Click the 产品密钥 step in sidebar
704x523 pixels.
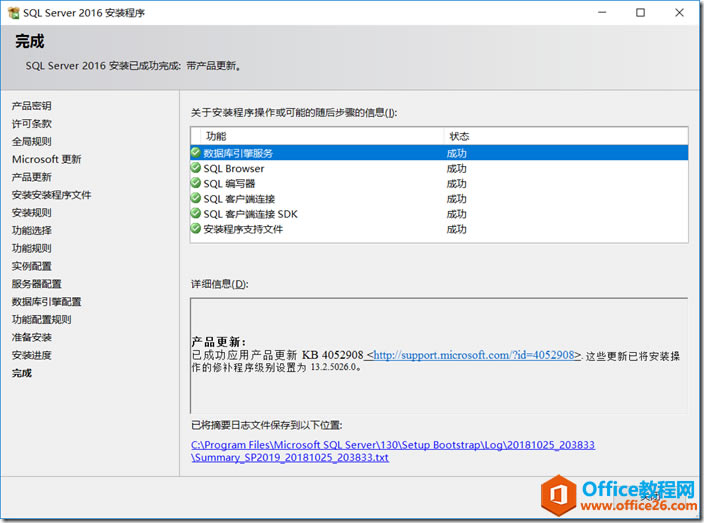tap(31, 106)
